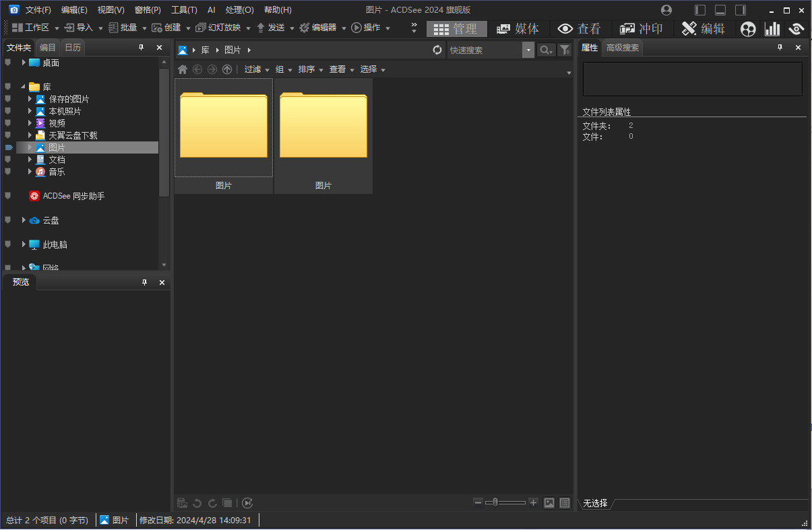Toggle easy-select marker for 桌面
The width and height of the screenshot is (812, 530).
pos(8,63)
